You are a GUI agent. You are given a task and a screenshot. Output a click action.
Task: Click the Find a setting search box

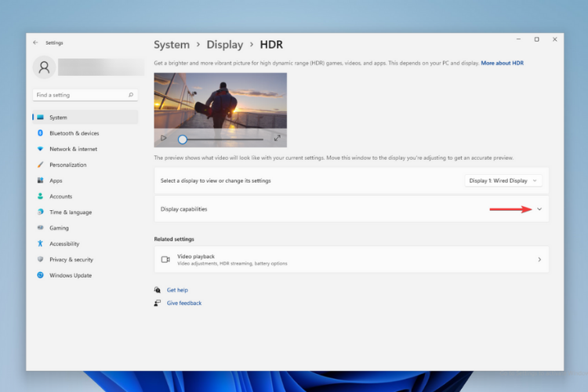pos(80,95)
